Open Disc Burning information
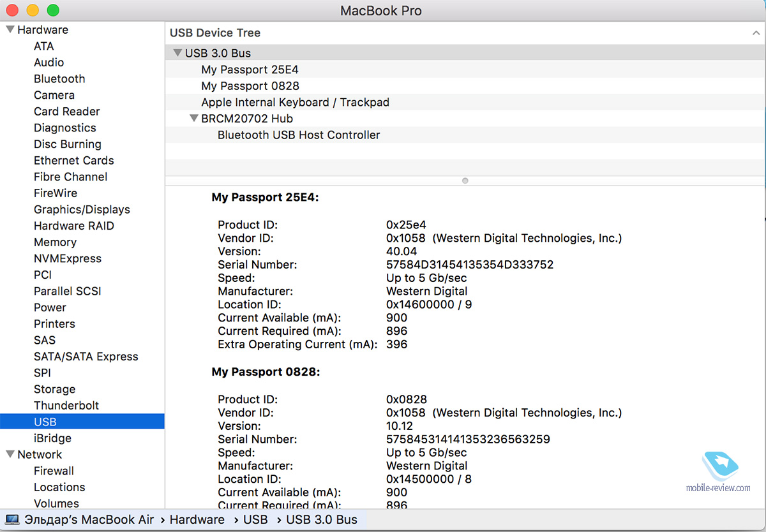 [x=68, y=144]
